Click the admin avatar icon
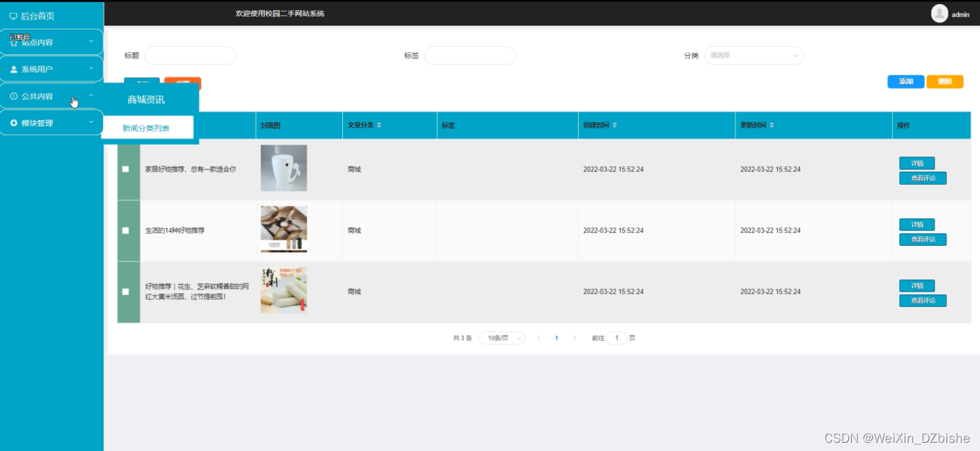The height and width of the screenshot is (451, 980). [x=940, y=13]
